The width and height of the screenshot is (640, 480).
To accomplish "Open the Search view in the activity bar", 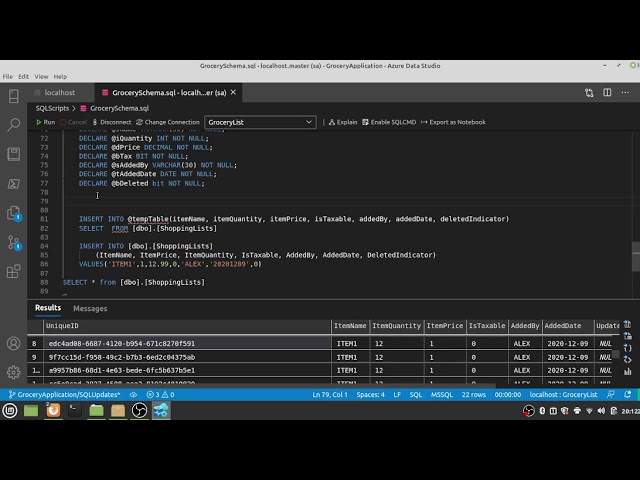I will 13,124.
